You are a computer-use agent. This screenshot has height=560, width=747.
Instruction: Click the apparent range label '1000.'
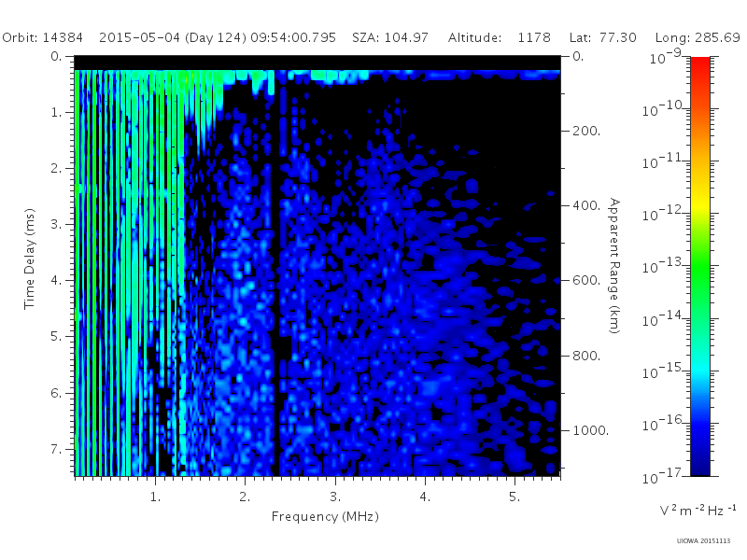tap(591, 430)
